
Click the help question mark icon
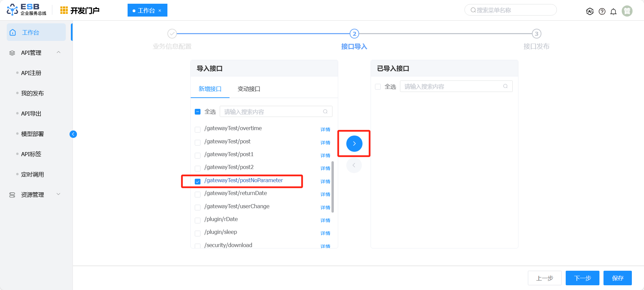pos(602,11)
